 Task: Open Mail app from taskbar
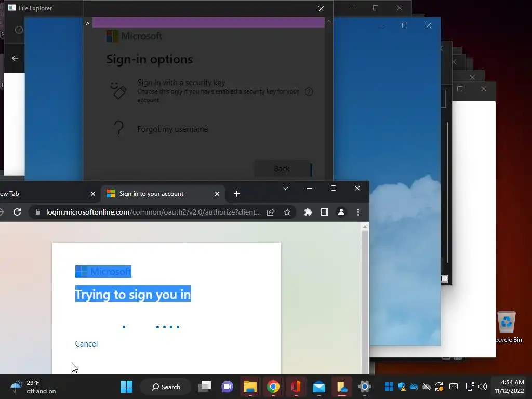coord(319,387)
